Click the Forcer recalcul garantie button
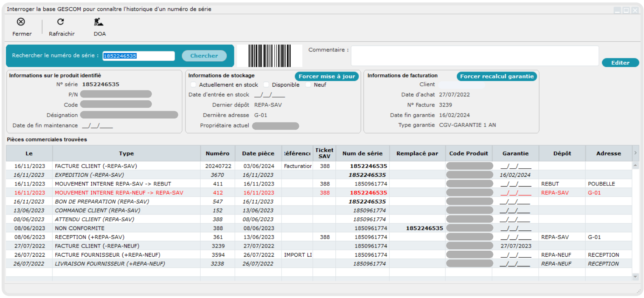 (497, 76)
